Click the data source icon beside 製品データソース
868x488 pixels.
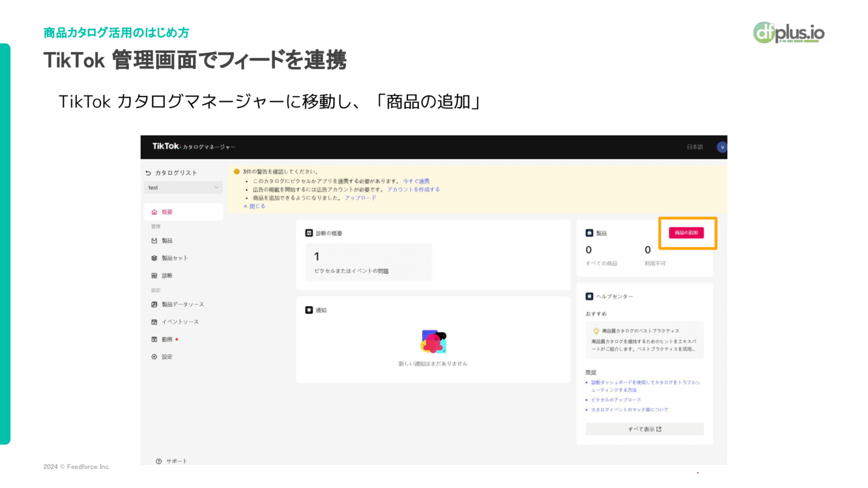coord(154,304)
